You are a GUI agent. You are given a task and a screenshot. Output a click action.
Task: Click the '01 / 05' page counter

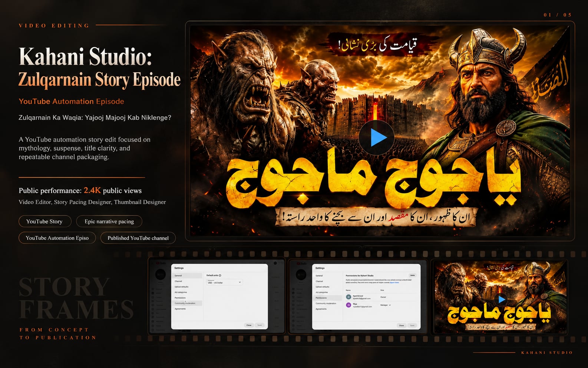click(x=558, y=15)
